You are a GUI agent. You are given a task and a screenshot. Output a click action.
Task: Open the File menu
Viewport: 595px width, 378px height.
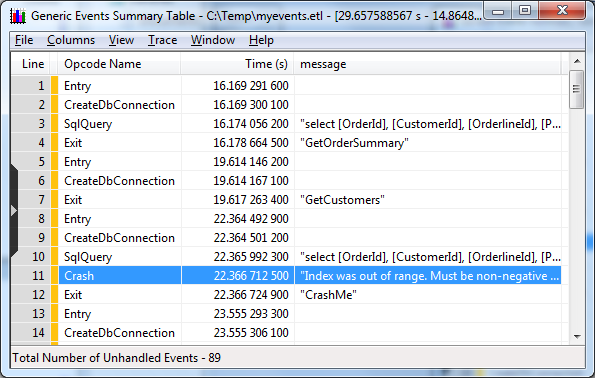pos(24,40)
